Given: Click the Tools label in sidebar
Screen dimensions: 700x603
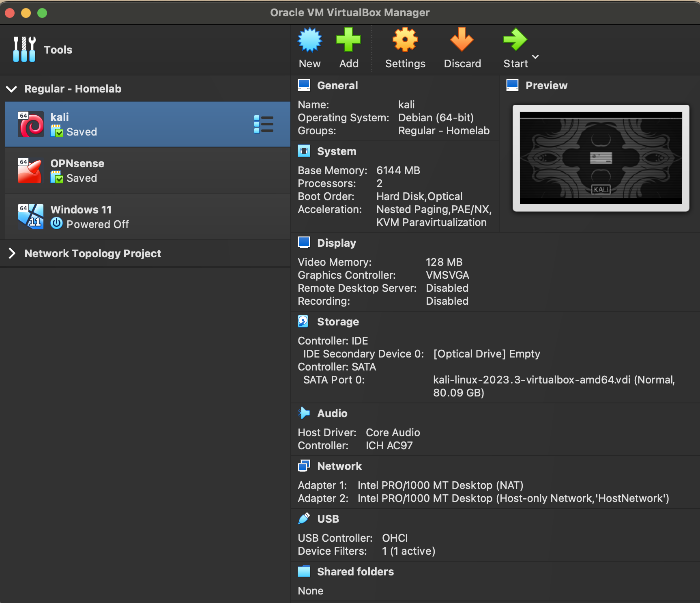Looking at the screenshot, I should 58,50.
